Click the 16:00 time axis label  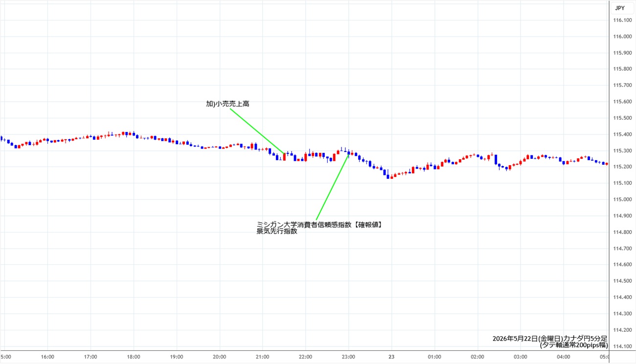point(47,357)
